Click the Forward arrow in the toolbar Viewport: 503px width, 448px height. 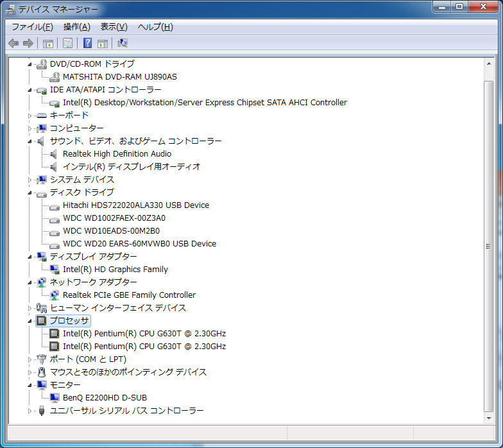pyautogui.click(x=28, y=43)
